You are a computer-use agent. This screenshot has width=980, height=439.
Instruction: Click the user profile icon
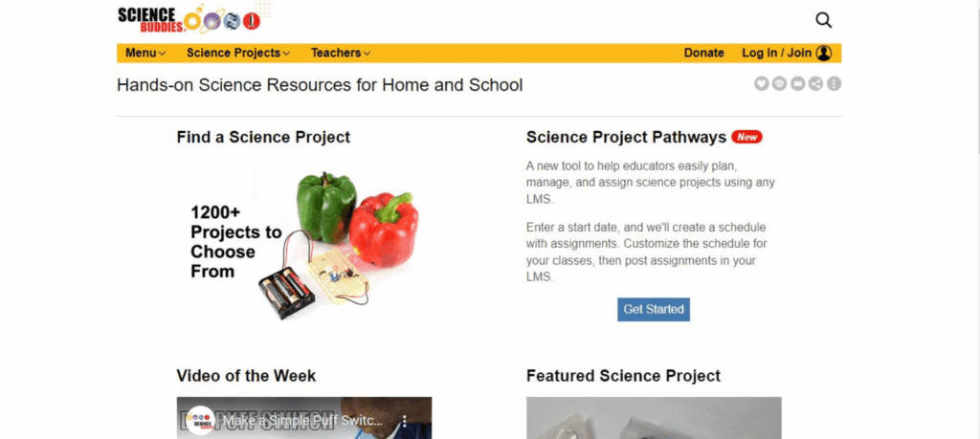pos(824,54)
